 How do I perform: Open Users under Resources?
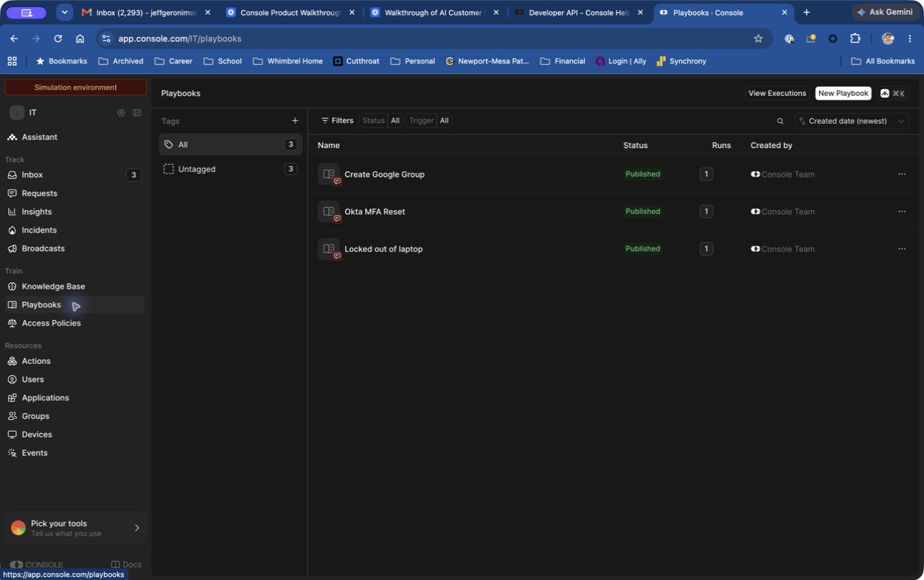74,379
